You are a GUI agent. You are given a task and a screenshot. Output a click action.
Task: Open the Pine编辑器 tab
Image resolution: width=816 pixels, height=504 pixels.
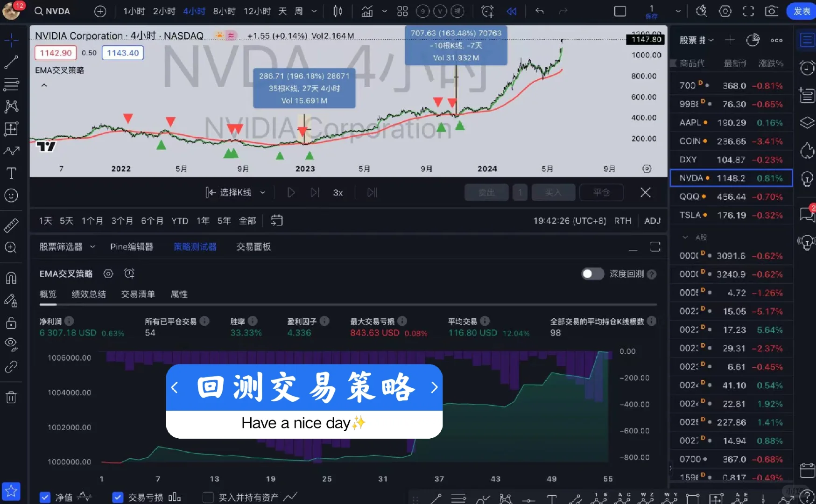(132, 246)
